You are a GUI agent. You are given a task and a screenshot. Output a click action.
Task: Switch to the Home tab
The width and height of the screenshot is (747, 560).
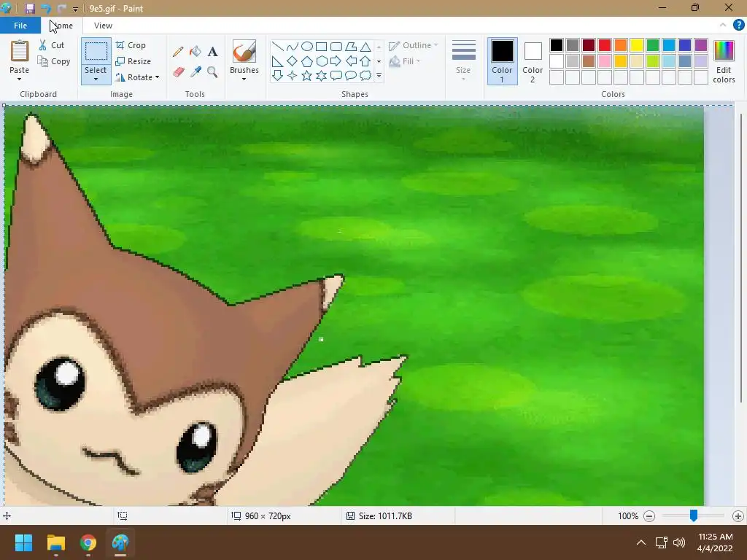point(62,26)
